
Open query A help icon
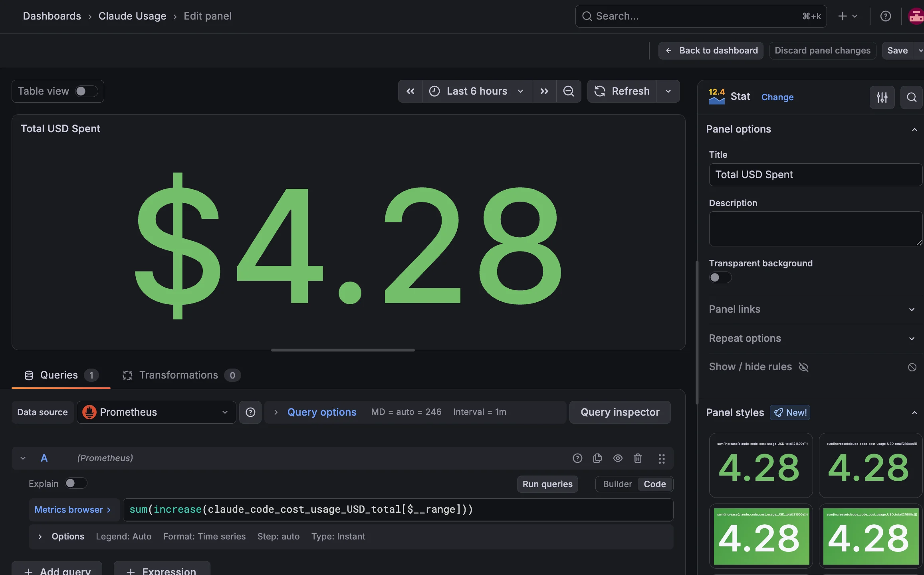(x=577, y=458)
